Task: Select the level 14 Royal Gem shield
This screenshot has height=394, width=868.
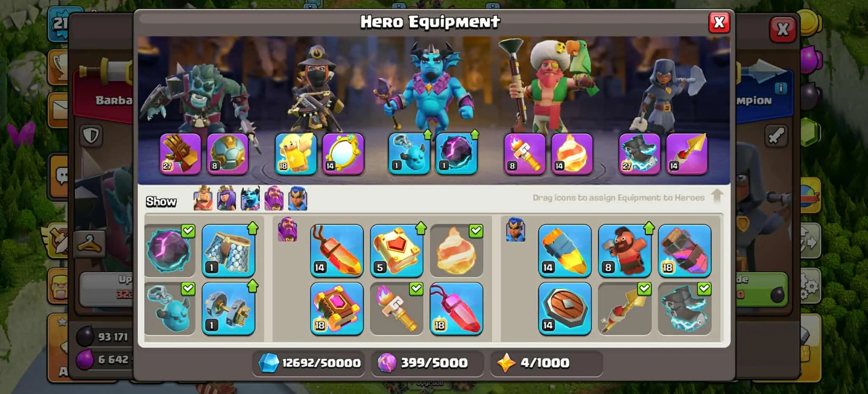Action: pos(565,309)
